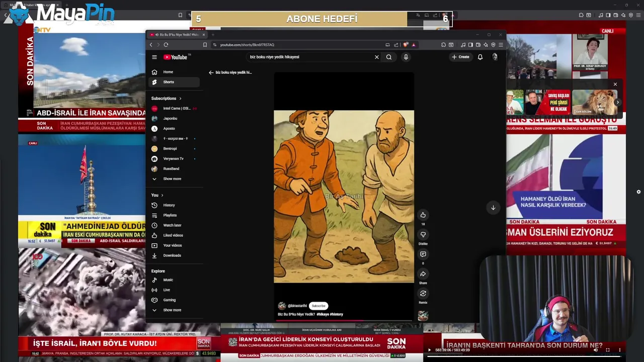Click the YouTube search magnifier button
The height and width of the screenshot is (362, 644).
click(389, 57)
